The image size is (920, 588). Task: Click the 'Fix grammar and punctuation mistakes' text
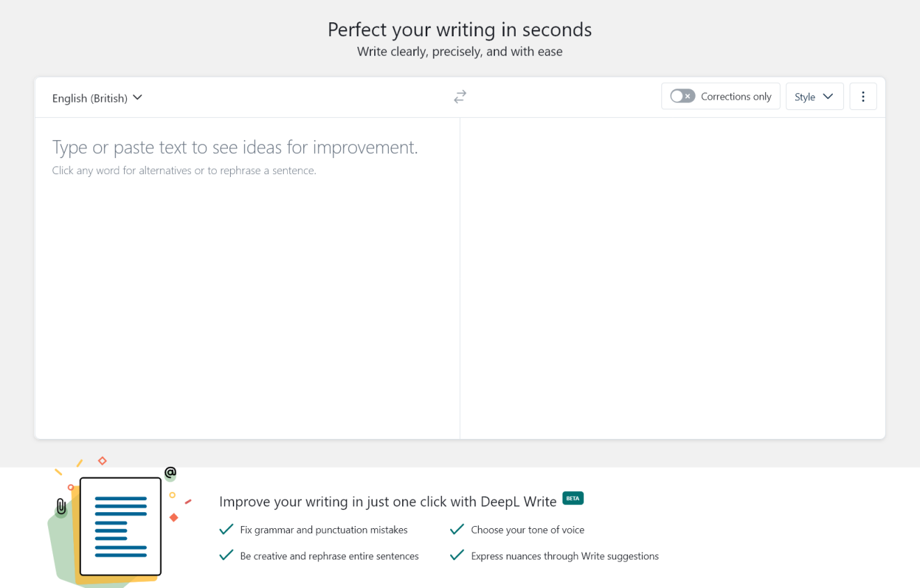click(323, 530)
